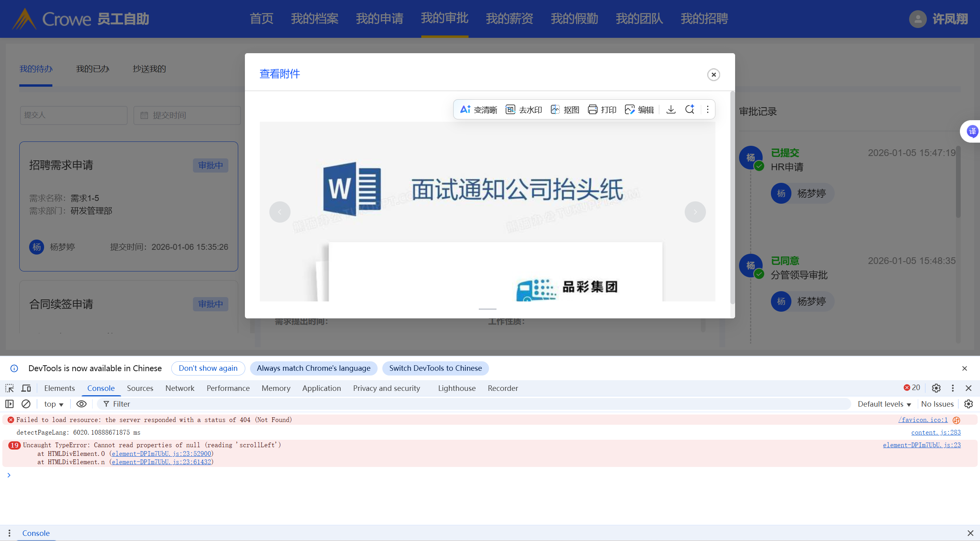This screenshot has height=541, width=980.
Task: Click the AI enhance clarity (变清晰) icon
Action: pyautogui.click(x=465, y=110)
